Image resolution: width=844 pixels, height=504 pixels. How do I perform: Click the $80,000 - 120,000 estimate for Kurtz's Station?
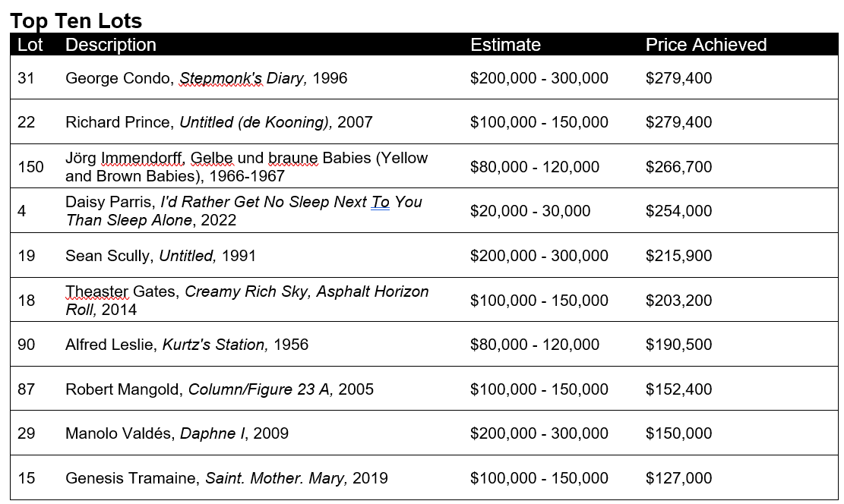pyautogui.click(x=535, y=345)
